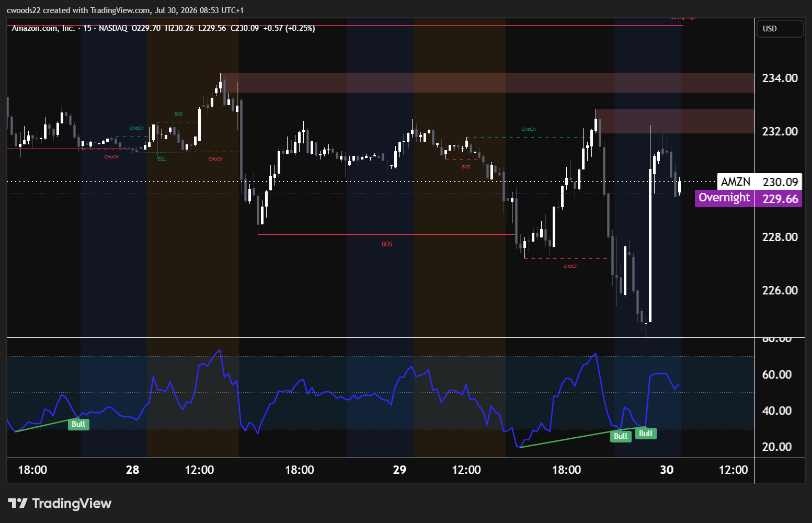Click the green CHoCH label after 12:00 on the 29th
Screen dimensions: 812x523
coord(529,129)
